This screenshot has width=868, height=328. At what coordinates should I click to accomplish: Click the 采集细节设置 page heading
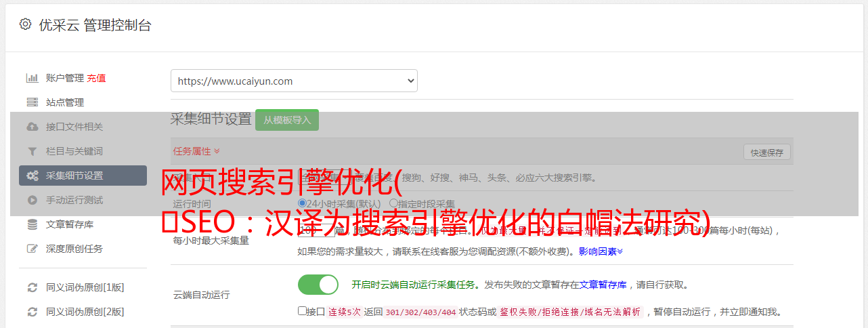211,119
